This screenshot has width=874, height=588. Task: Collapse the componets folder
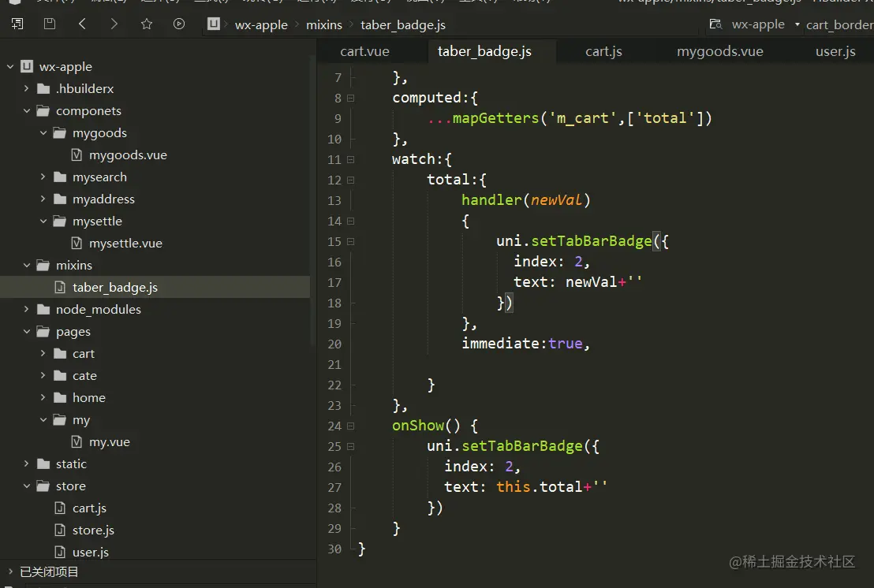pos(26,110)
